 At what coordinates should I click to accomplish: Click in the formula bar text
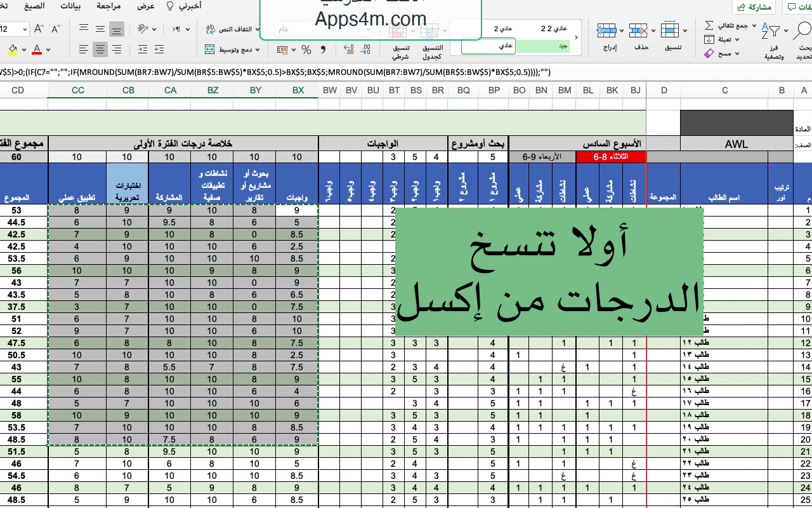(275, 72)
